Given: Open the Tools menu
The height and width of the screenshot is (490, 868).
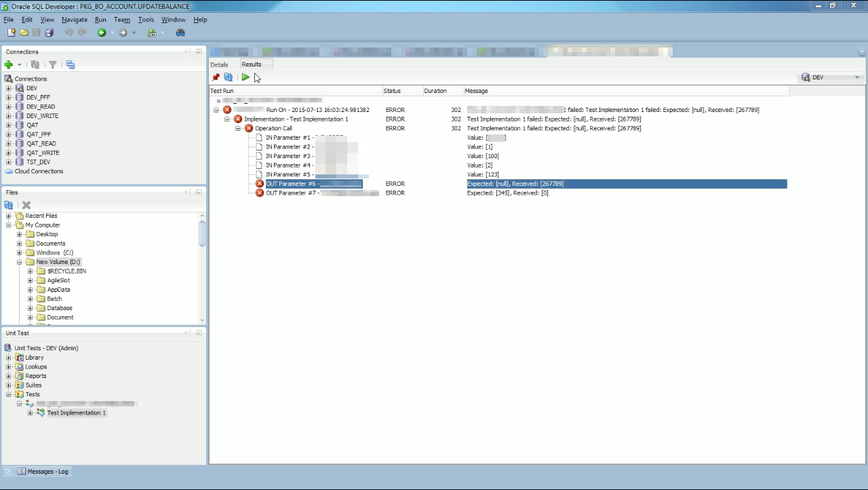Looking at the screenshot, I should (146, 20).
